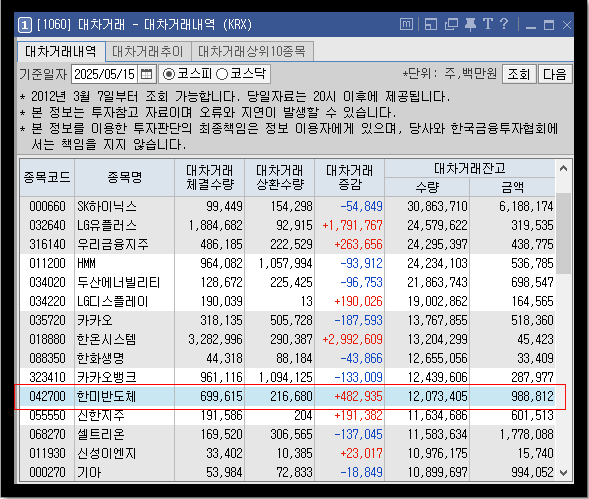
Task: Click the 조회 button
Action: pos(519,74)
